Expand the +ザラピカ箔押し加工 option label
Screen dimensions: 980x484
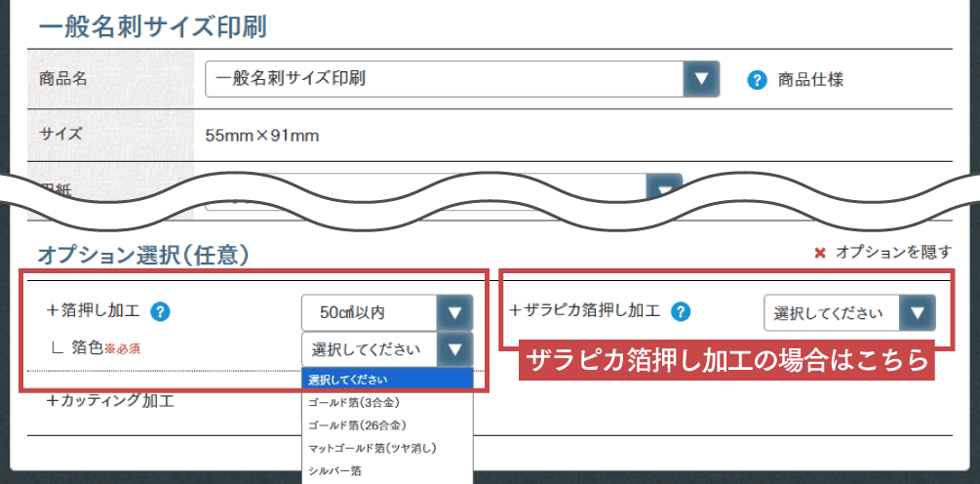click(585, 311)
